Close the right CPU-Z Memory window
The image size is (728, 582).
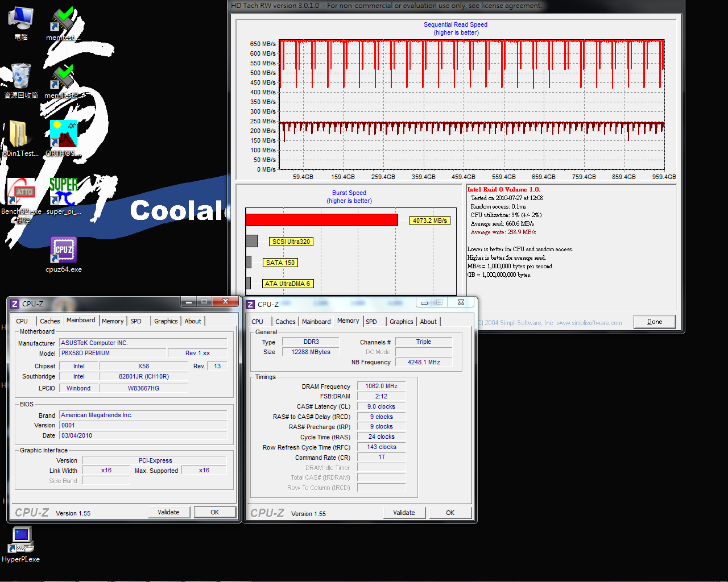[x=461, y=302]
